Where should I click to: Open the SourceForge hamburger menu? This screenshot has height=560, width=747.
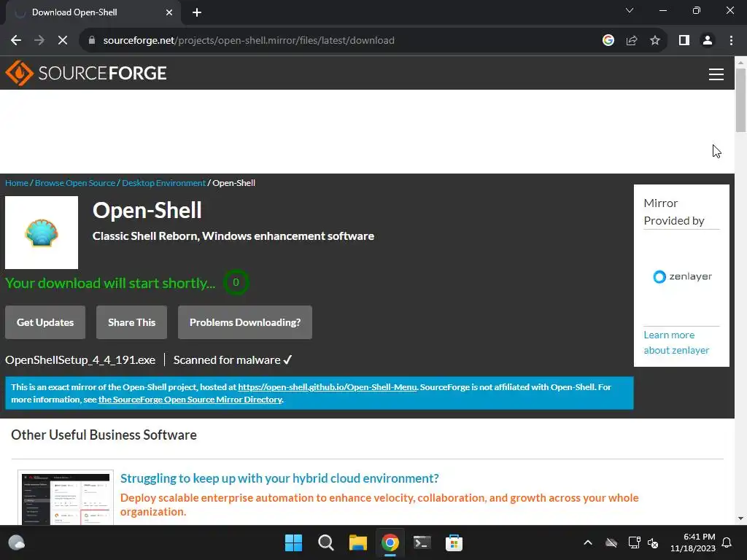(716, 74)
